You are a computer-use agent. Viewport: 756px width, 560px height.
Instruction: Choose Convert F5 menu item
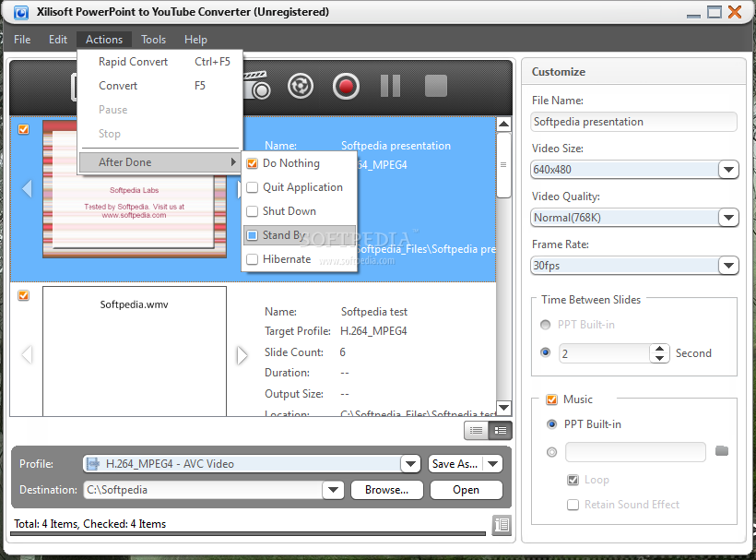[159, 86]
